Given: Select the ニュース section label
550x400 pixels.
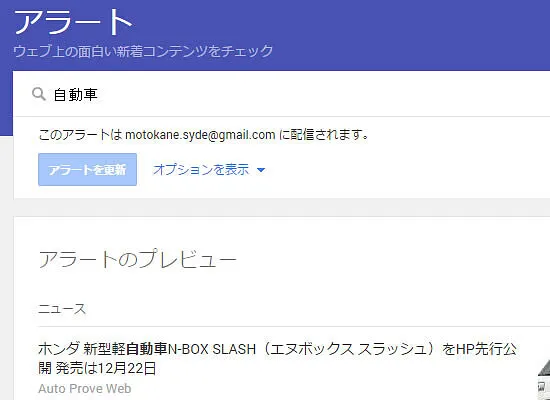Looking at the screenshot, I should click(x=62, y=309).
